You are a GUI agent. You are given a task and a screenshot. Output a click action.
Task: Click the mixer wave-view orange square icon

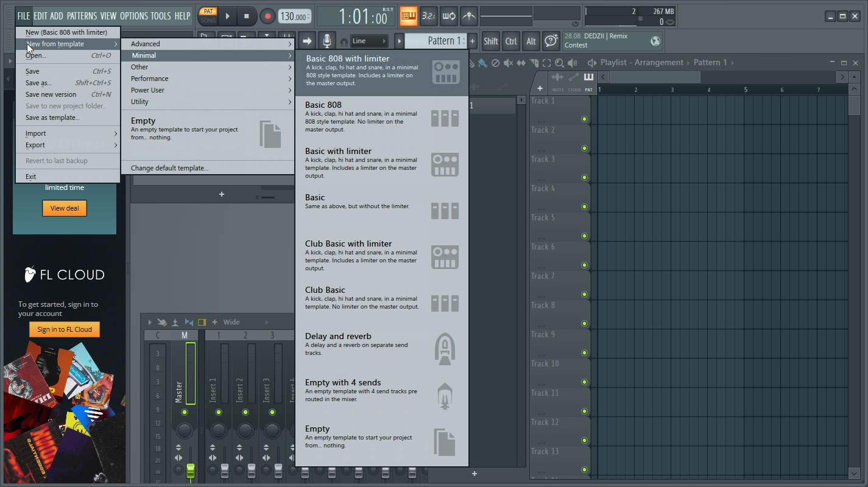(x=202, y=322)
